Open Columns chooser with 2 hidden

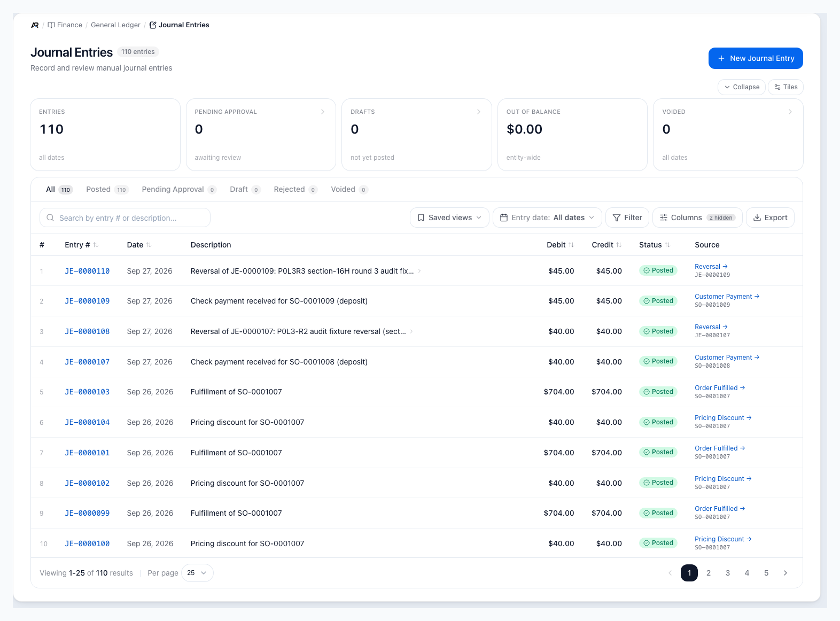(697, 218)
